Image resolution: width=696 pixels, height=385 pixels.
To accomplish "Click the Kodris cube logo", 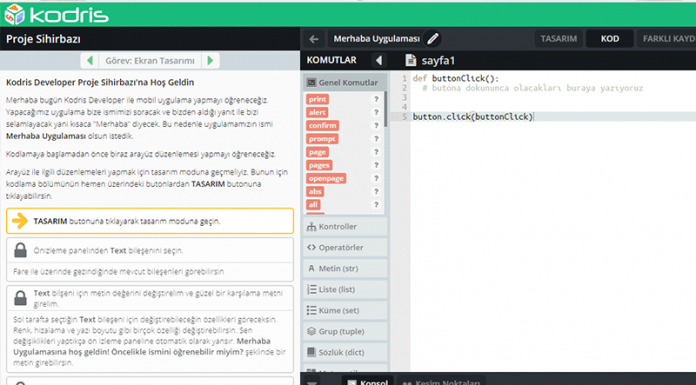I will pyautogui.click(x=14, y=15).
